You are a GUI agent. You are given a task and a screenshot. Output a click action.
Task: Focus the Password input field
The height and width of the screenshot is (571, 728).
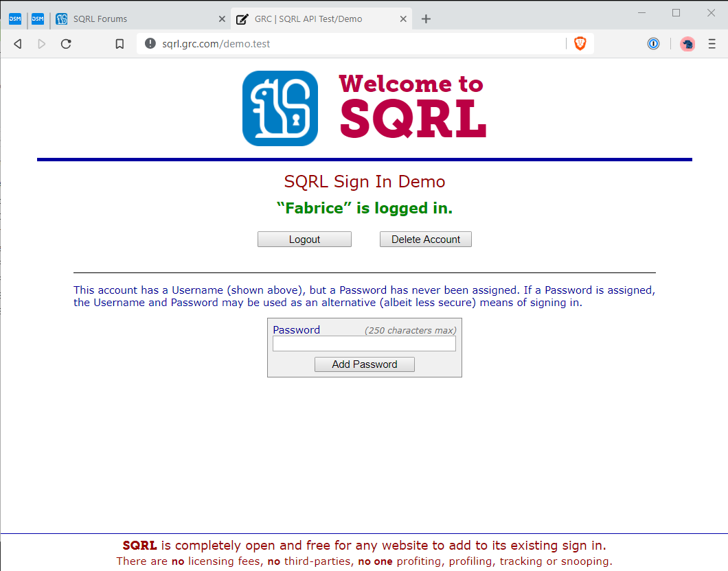[364, 344]
